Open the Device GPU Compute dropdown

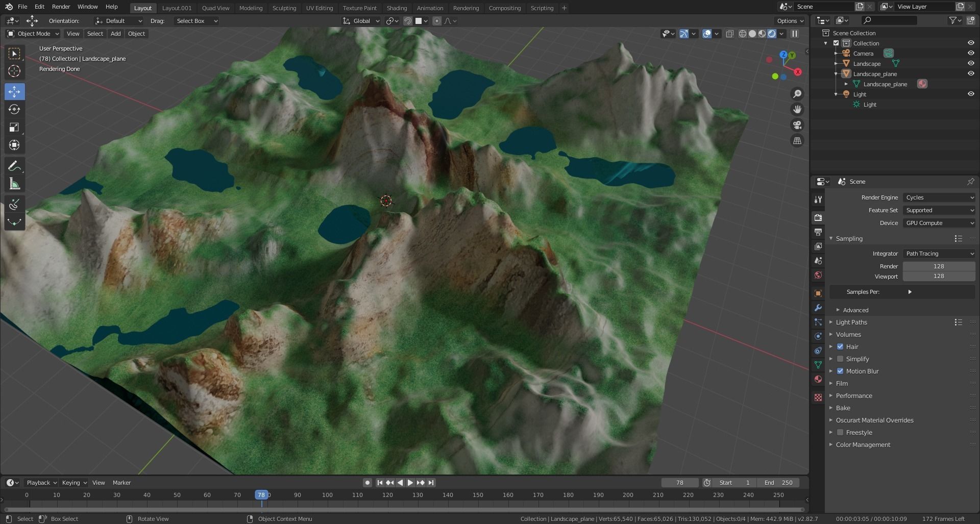pyautogui.click(x=939, y=223)
